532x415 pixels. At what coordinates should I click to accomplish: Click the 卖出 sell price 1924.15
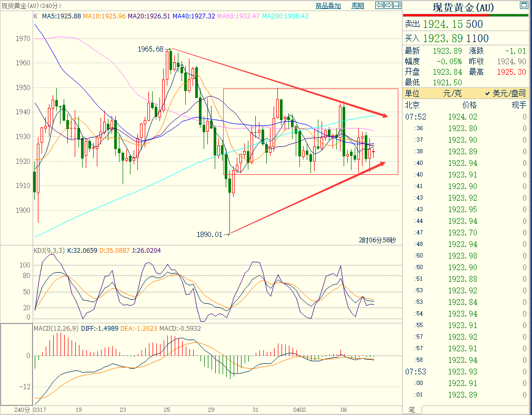[448, 24]
